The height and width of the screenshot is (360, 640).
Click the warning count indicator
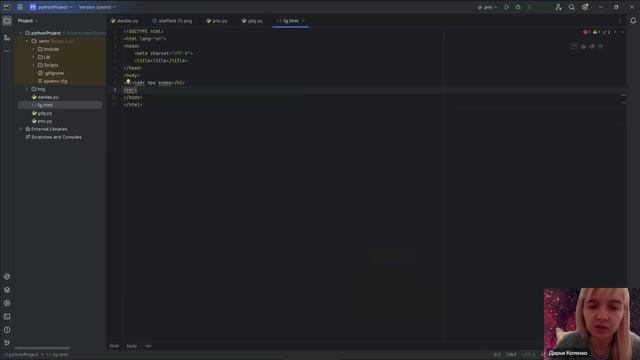(596, 32)
